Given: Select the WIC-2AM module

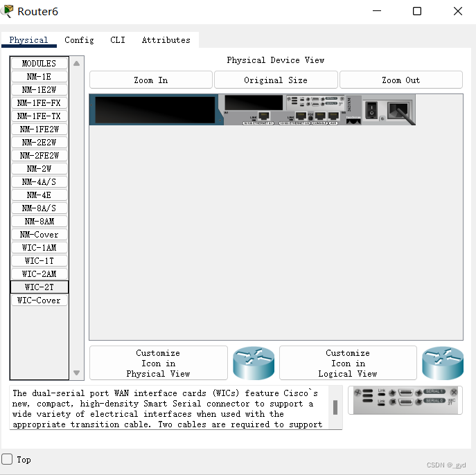Looking at the screenshot, I should pyautogui.click(x=39, y=274).
